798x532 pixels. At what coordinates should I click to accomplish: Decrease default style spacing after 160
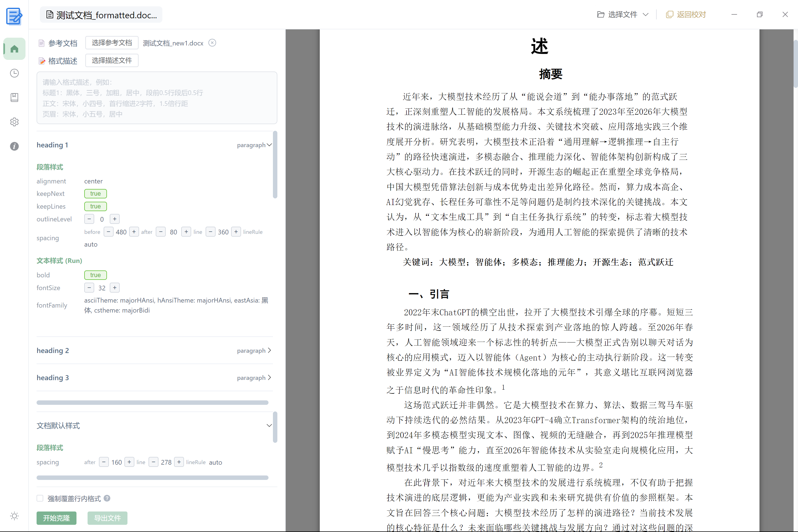tap(104, 462)
